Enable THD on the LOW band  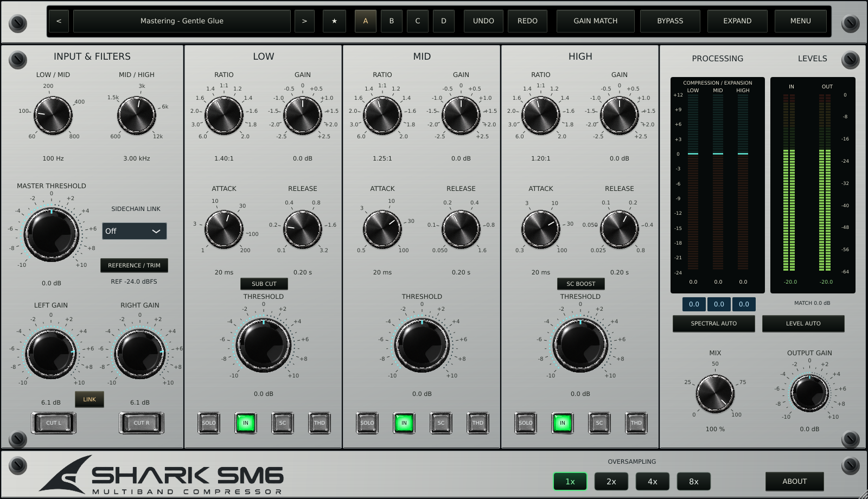click(x=320, y=423)
